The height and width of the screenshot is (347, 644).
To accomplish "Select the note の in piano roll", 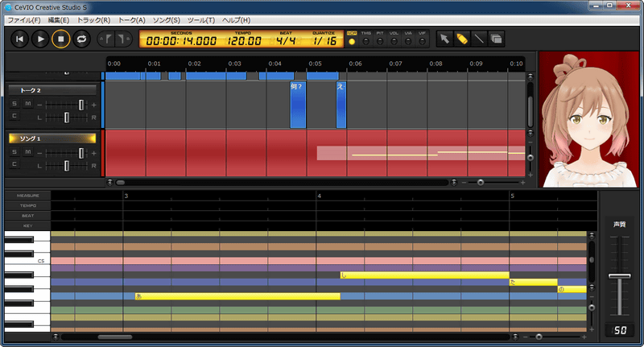I will click(x=572, y=289).
